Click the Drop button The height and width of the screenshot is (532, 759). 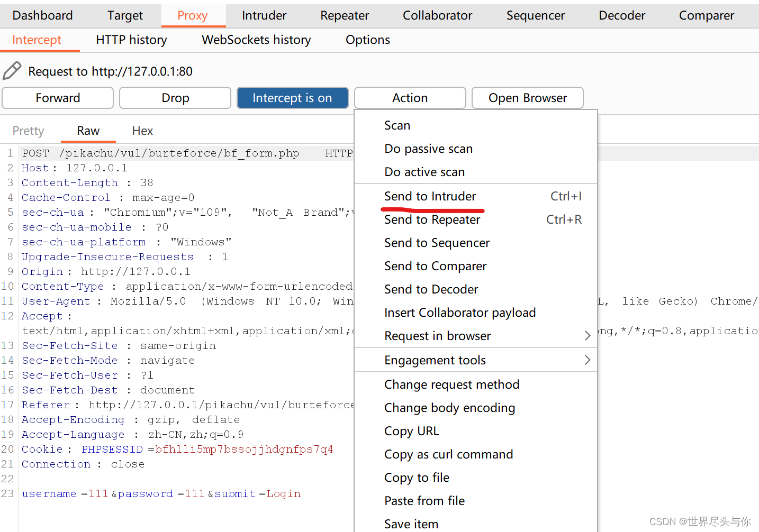[x=175, y=98]
